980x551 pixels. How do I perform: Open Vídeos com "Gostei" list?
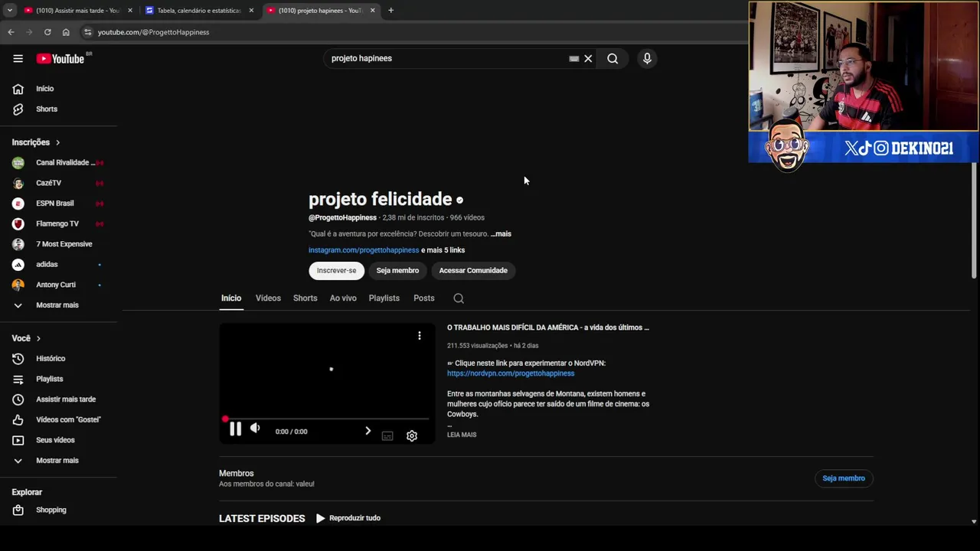(x=58, y=419)
